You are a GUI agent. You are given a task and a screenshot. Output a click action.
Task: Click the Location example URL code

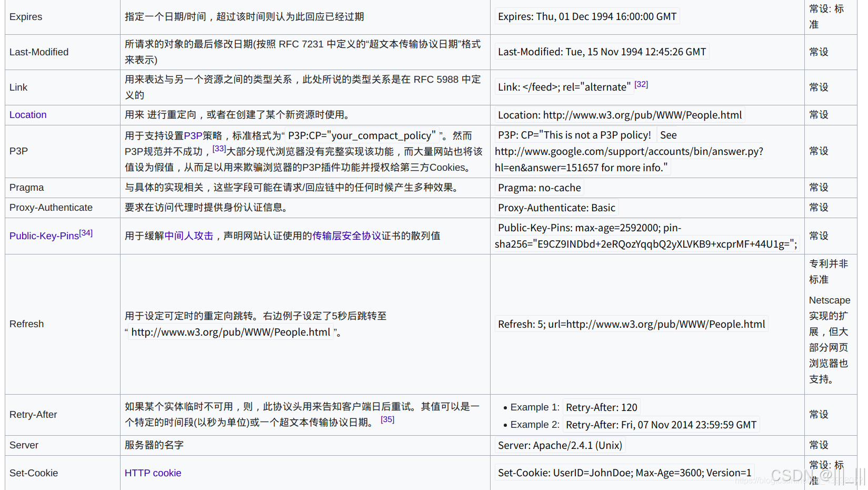click(x=620, y=115)
